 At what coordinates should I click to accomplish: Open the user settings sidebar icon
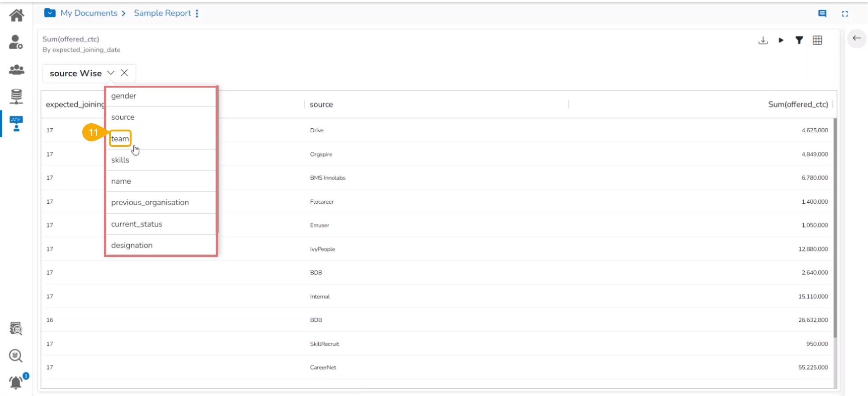(x=16, y=42)
